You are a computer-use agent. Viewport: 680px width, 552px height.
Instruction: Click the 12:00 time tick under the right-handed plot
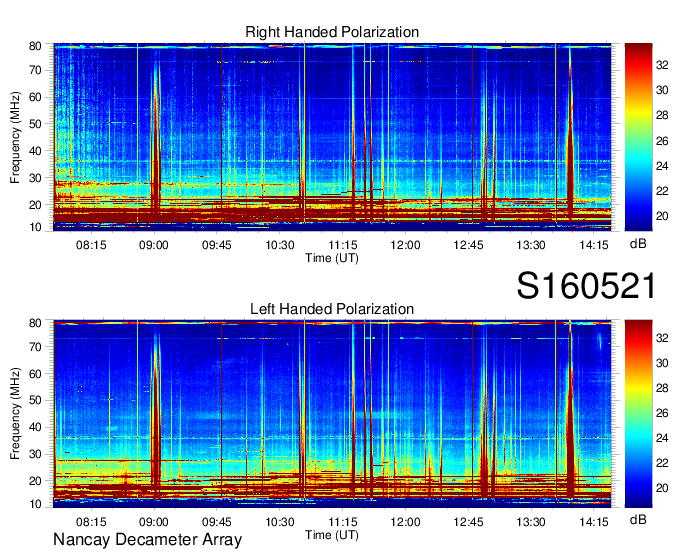coord(405,245)
